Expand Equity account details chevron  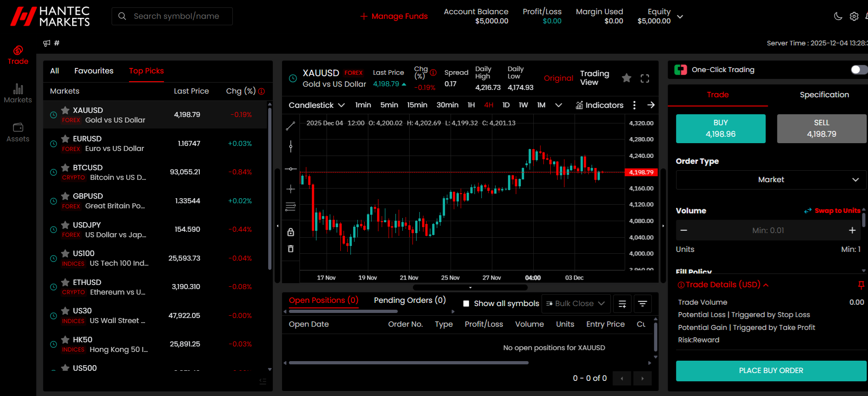point(680,17)
